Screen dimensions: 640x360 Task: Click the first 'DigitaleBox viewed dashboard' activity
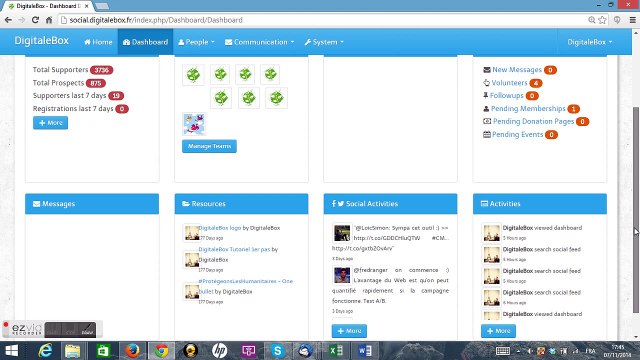pyautogui.click(x=542, y=228)
